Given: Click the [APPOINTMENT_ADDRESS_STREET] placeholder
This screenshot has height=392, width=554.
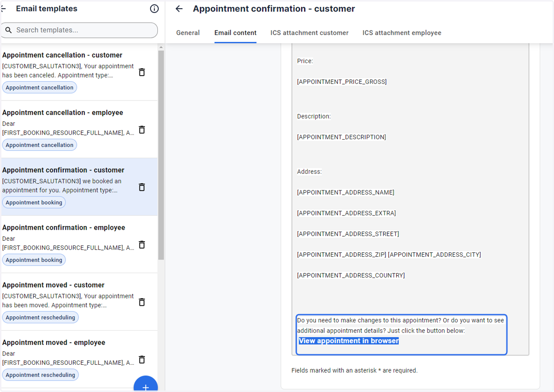Looking at the screenshot, I should click(x=348, y=234).
